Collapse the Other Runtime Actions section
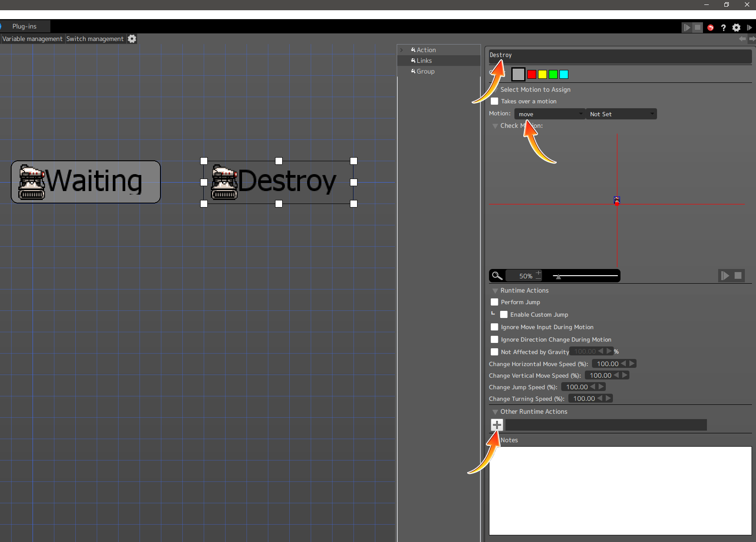Image resolution: width=756 pixels, height=542 pixels. tap(495, 412)
